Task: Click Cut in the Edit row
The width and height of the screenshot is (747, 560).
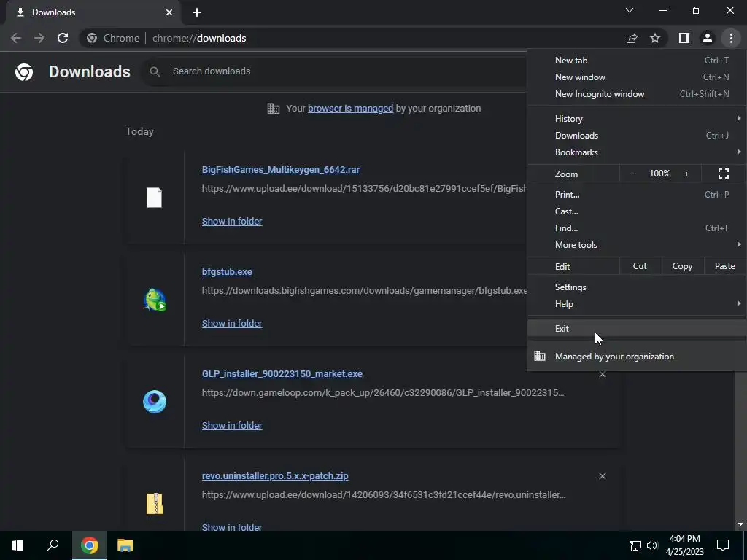Action: tap(640, 266)
